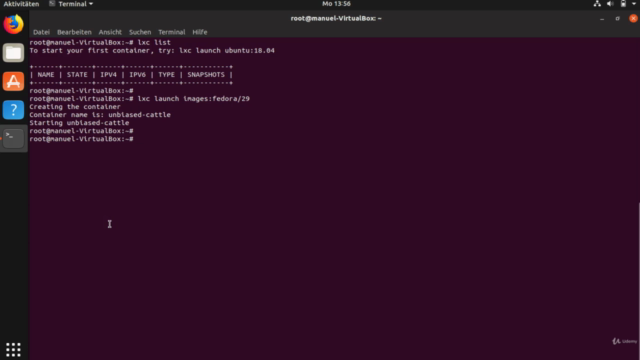Open the Terminal app menu in top bar
The width and height of the screenshot is (640, 360).
[x=71, y=4]
